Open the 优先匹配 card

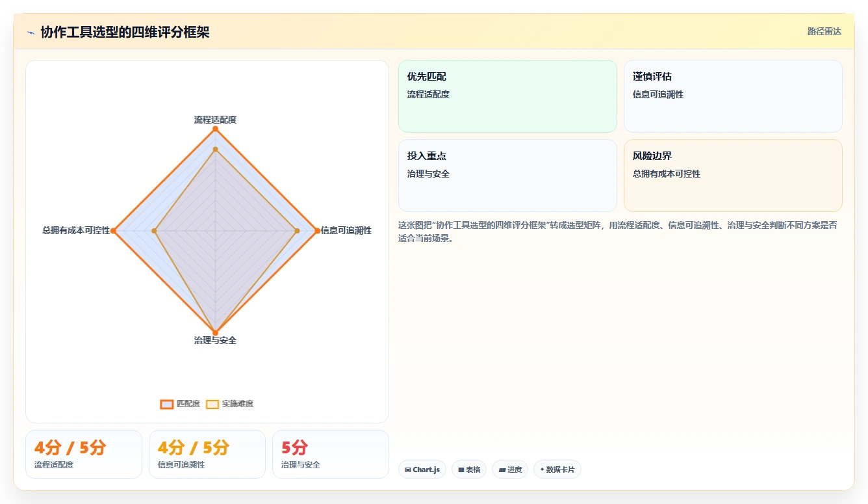point(507,96)
